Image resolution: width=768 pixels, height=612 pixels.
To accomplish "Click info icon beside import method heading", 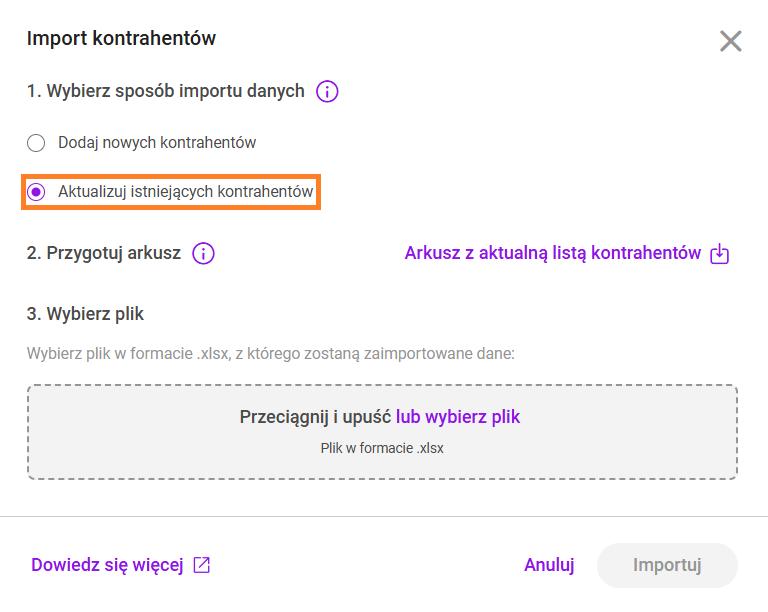I will click(x=327, y=92).
